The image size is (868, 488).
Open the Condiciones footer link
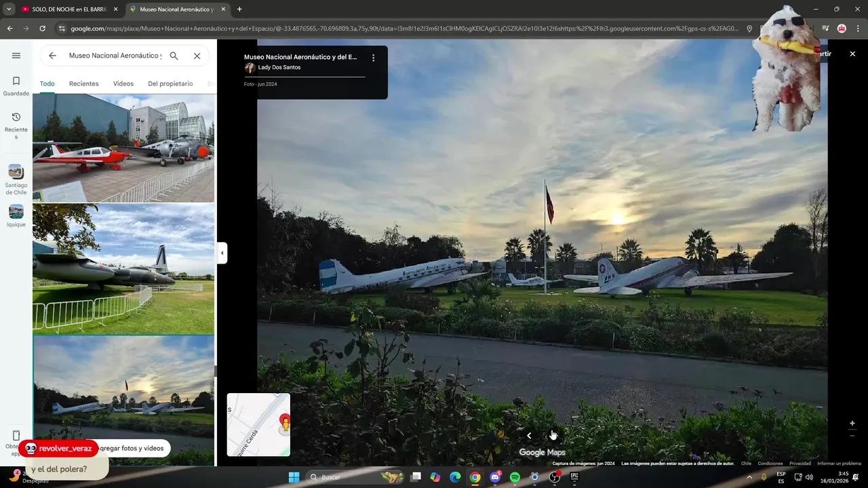click(770, 464)
